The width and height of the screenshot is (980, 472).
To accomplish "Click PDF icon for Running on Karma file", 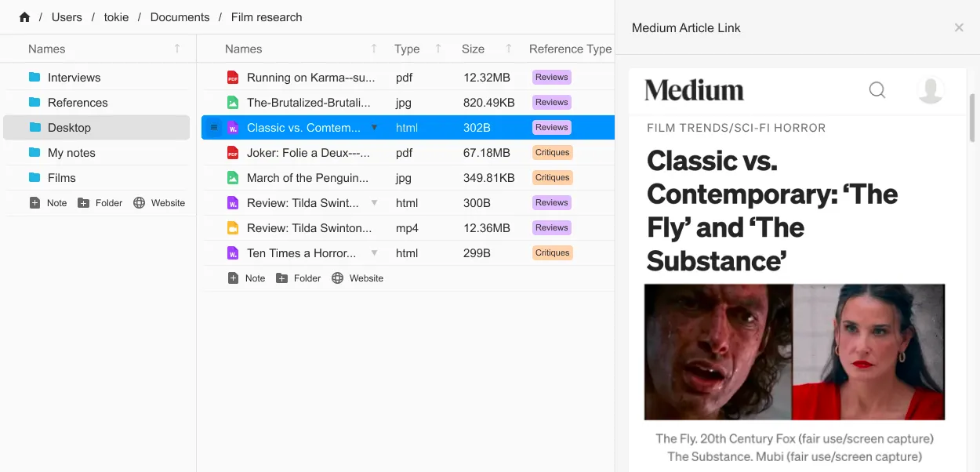I will tap(233, 78).
